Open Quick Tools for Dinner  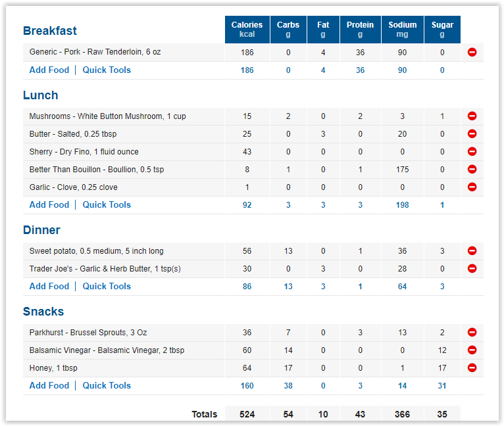click(107, 286)
